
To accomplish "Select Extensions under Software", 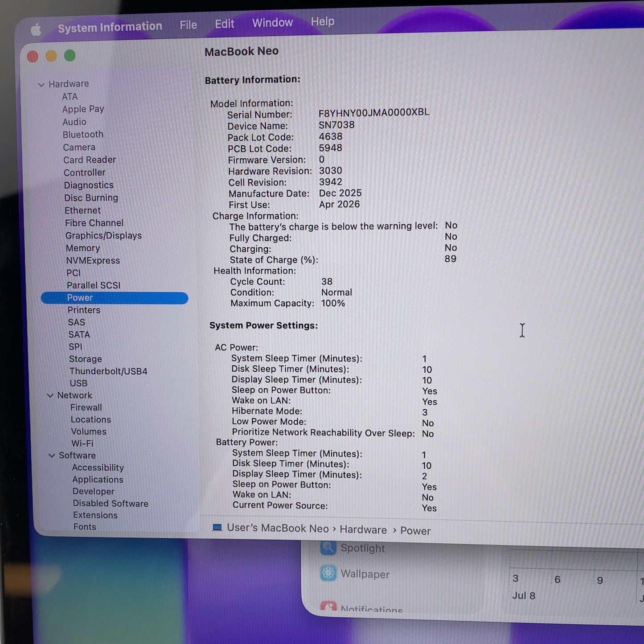I will [x=95, y=515].
